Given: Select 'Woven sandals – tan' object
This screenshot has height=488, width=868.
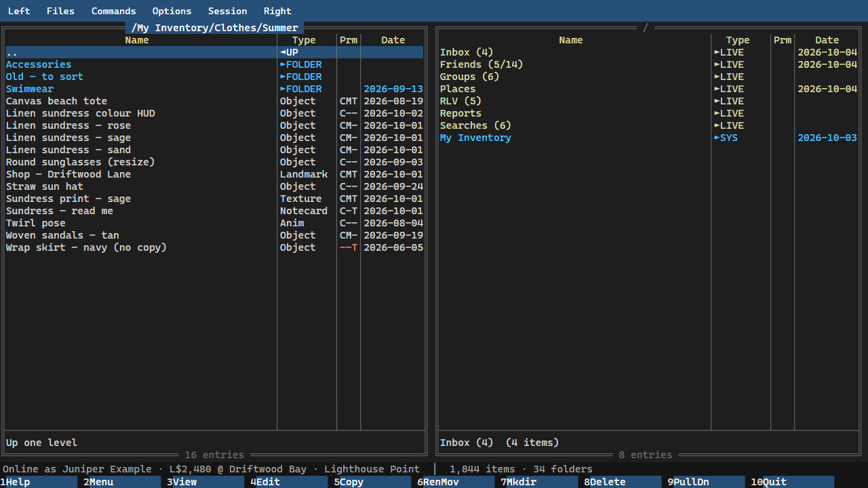Looking at the screenshot, I should click(214, 235).
